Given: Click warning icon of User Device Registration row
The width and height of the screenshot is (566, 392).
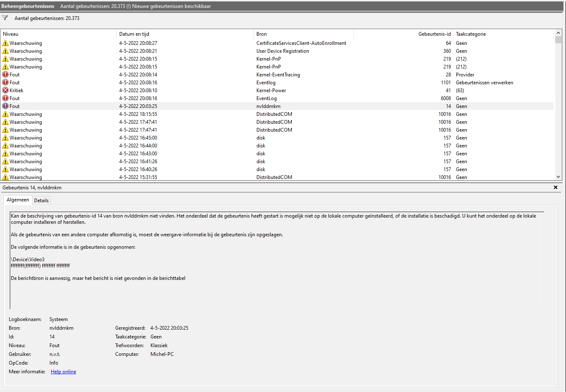Looking at the screenshot, I should [x=5, y=51].
